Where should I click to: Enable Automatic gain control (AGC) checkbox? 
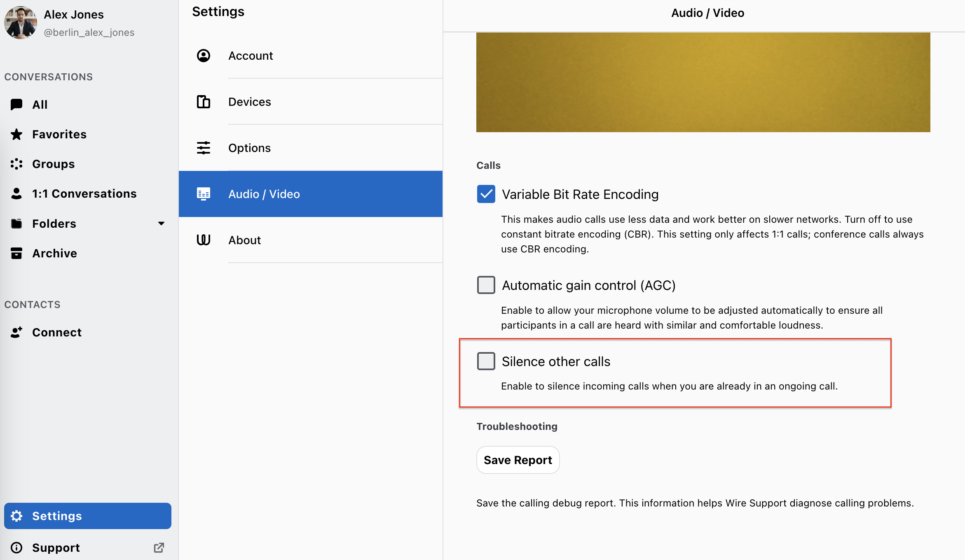486,285
